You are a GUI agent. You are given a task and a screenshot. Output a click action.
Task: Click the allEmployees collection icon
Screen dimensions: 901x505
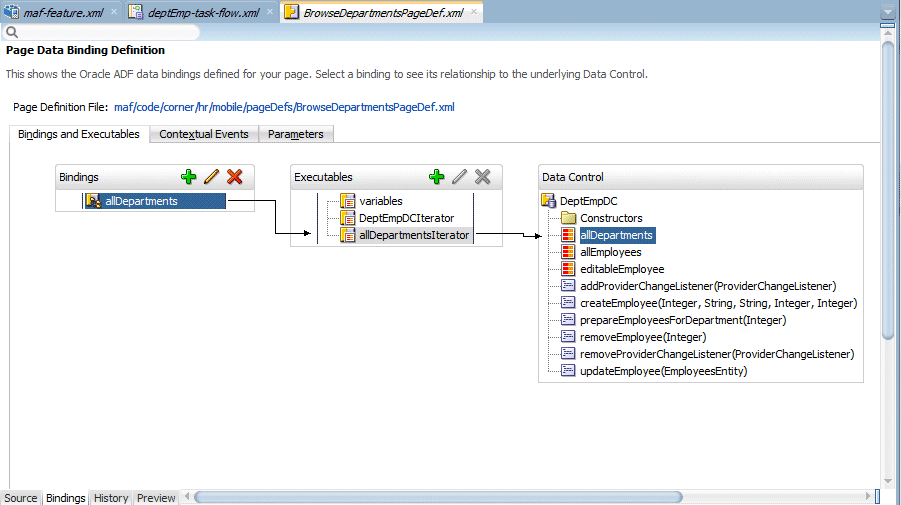(x=568, y=252)
